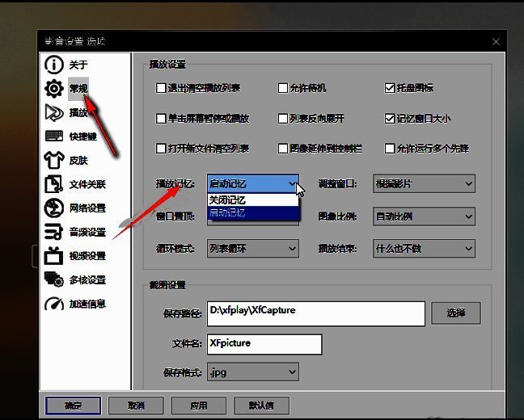Click the TV icon for 视频设置
524x420 pixels.
pos(54,256)
